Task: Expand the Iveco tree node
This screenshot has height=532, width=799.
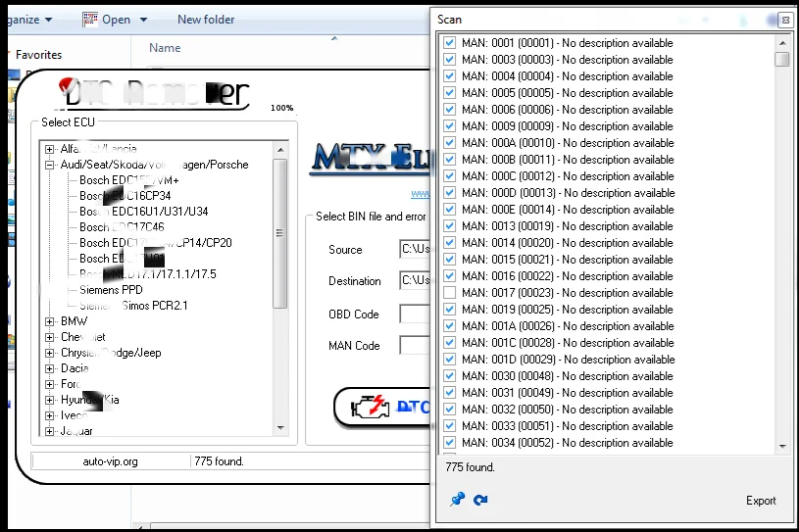Action: pyautogui.click(x=49, y=416)
